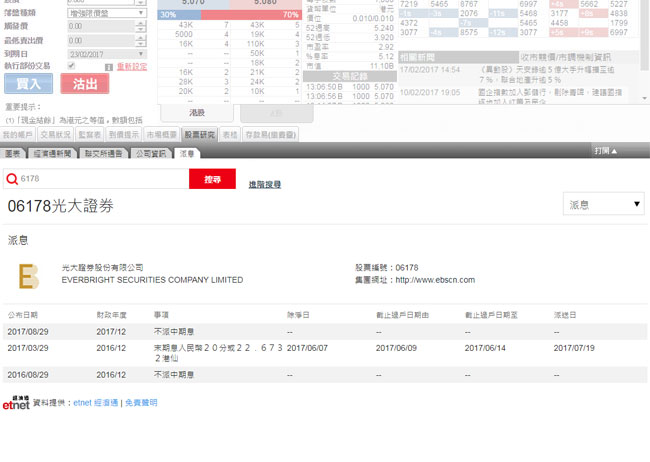Click the 5000 bid quantity in the order book
Image resolution: width=650 pixels, height=462 pixels.
click(x=184, y=34)
